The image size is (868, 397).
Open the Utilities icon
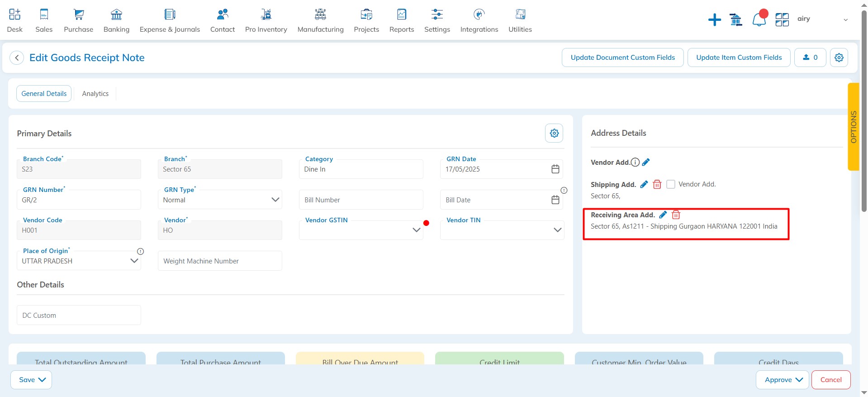coord(520,14)
